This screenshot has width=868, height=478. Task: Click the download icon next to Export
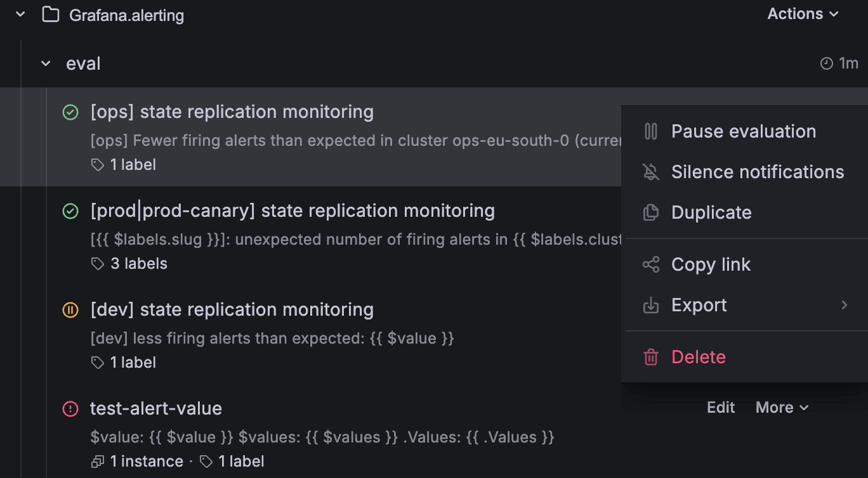click(650, 305)
